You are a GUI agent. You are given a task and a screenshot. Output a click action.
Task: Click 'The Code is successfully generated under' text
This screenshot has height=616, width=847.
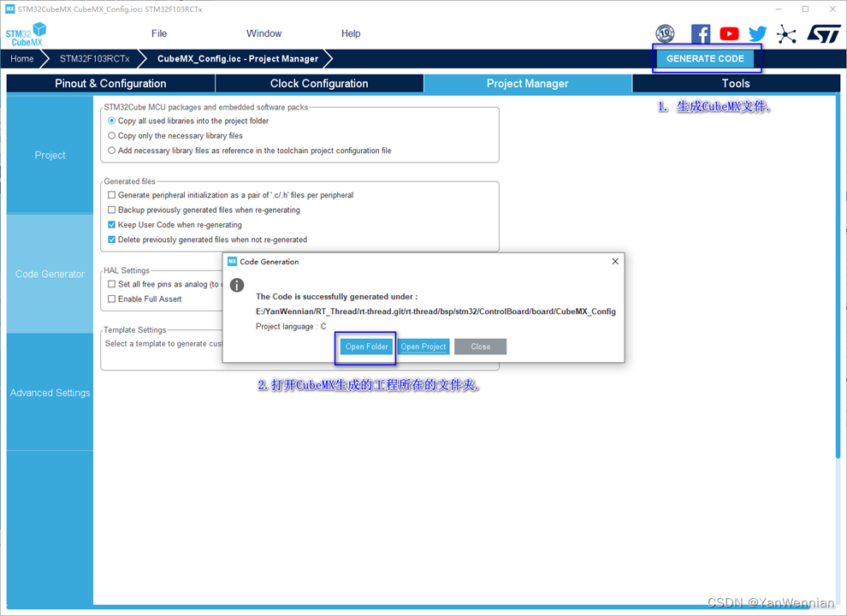click(x=336, y=297)
